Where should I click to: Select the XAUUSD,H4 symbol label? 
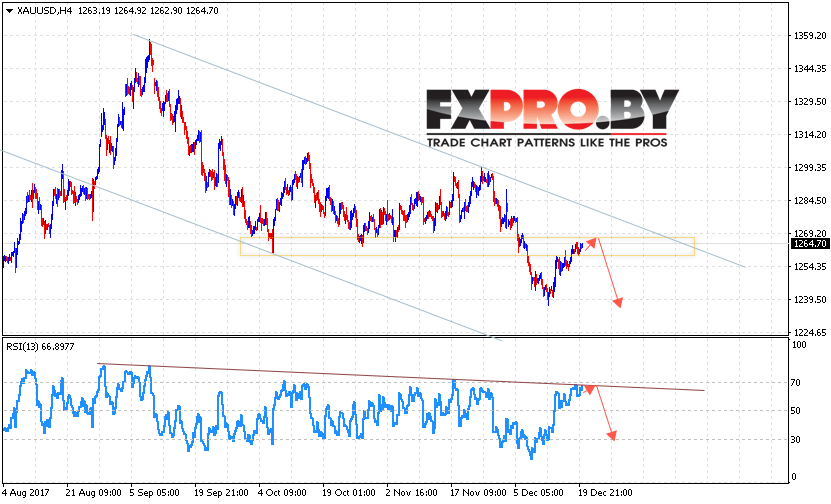click(x=45, y=11)
